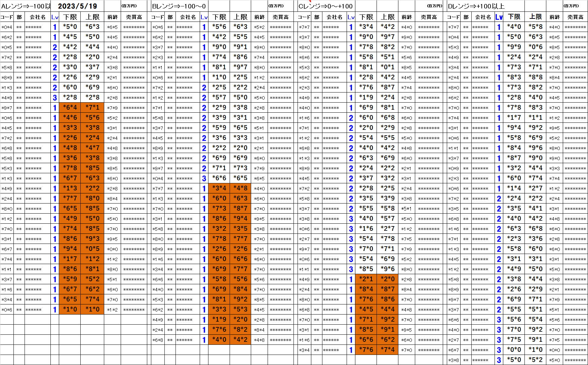The height and width of the screenshot is (365, 588).
Task: Select orange B range 下限 cell *1*9
Action: coord(219,320)
